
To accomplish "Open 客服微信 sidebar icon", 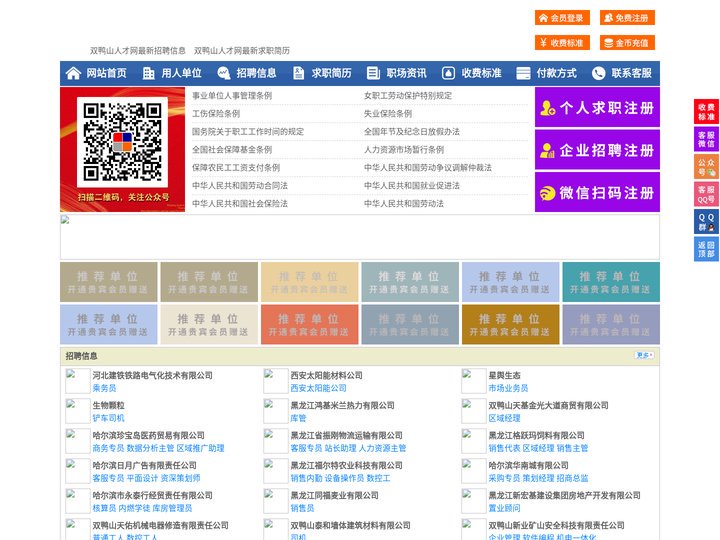I will (x=706, y=139).
